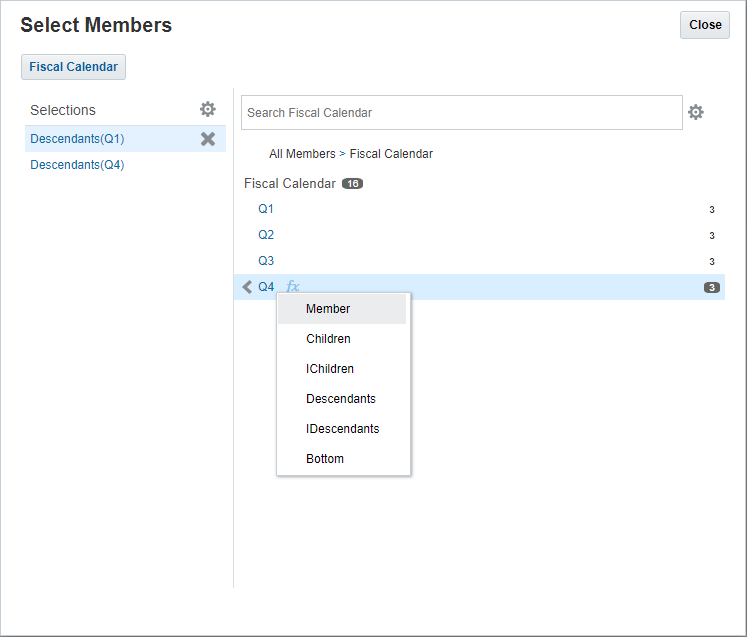747x637 pixels.
Task: Click the fx function selector icon beside Q4
Action: pyautogui.click(x=293, y=286)
